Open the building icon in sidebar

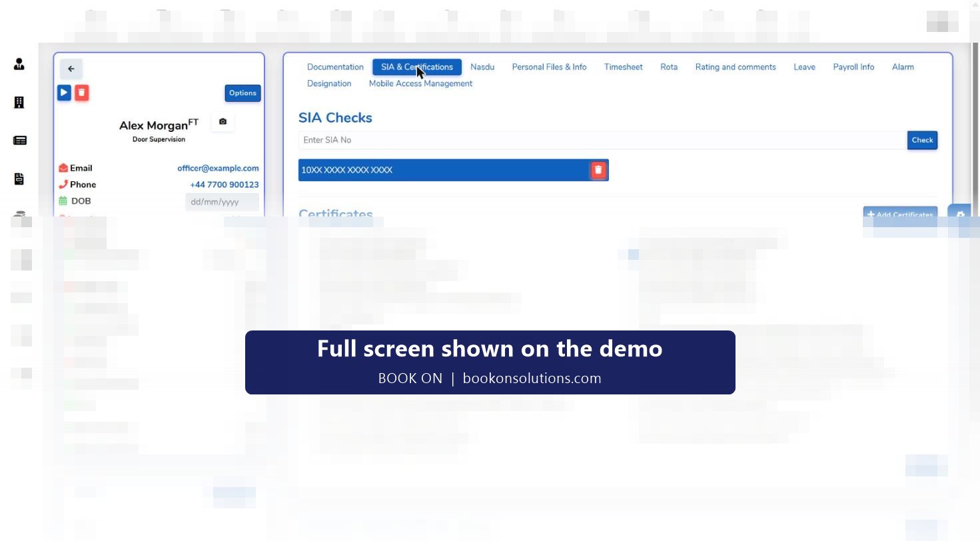(19, 103)
